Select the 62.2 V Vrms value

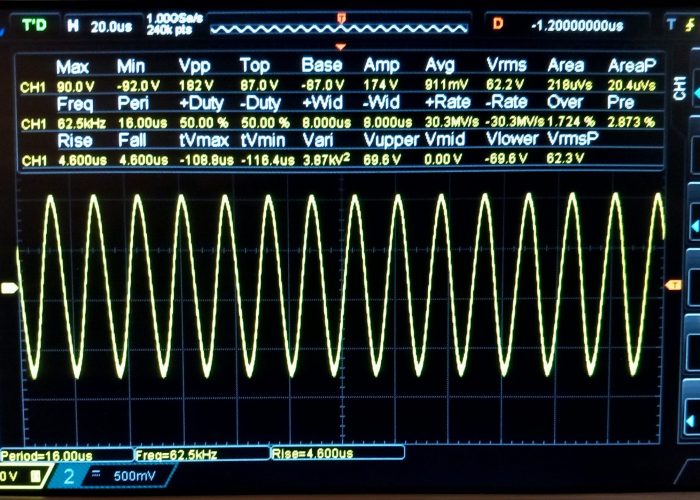[x=505, y=84]
